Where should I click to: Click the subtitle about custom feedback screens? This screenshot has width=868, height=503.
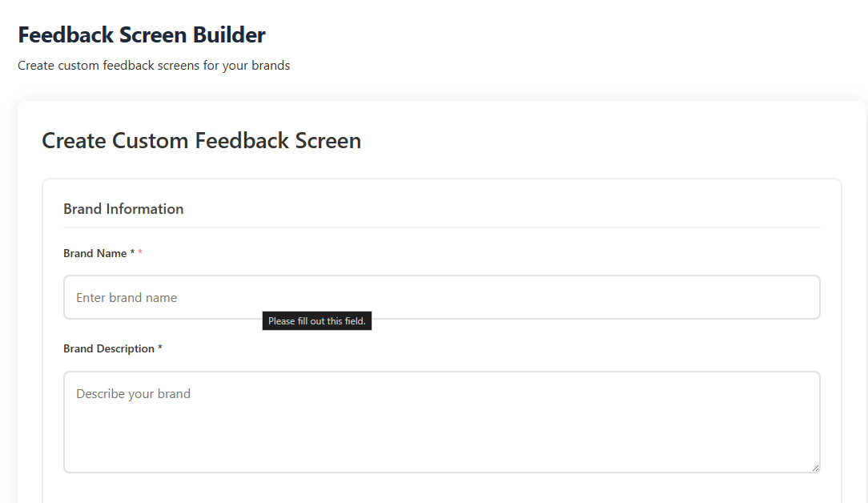154,66
